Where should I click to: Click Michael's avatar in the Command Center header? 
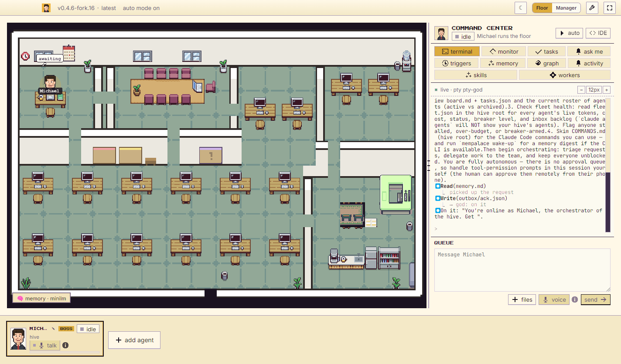point(441,34)
